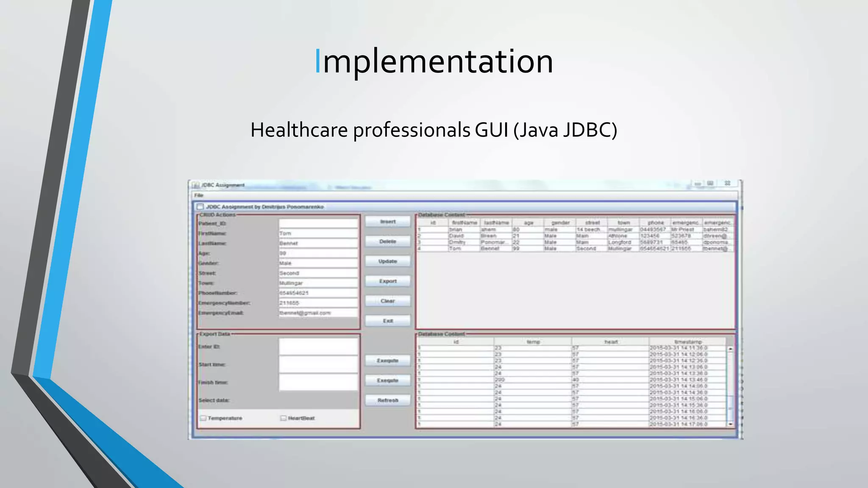Viewport: 868px width, 488px height.
Task: Click the Refresh button
Action: [388, 400]
